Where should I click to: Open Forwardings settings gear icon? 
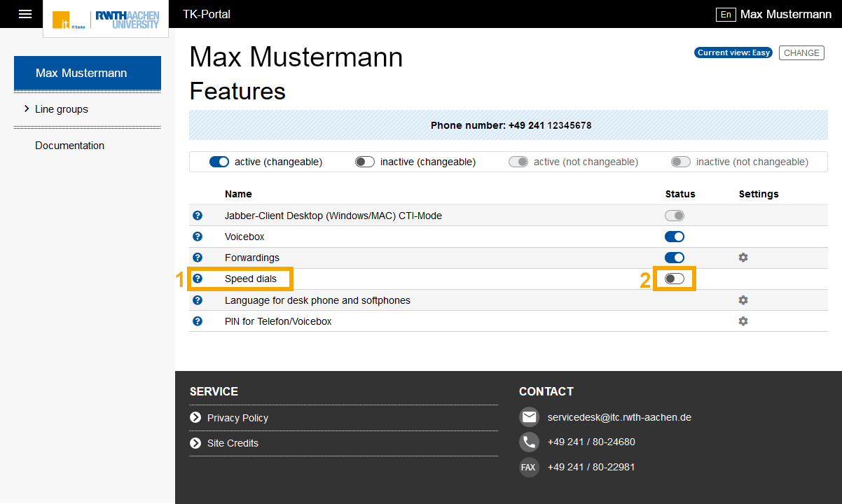click(x=743, y=258)
